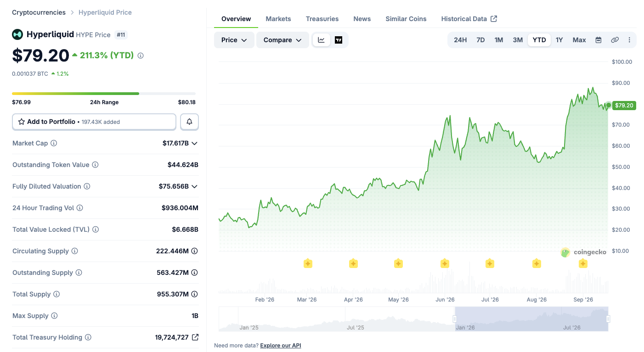Select Max time range
The height and width of the screenshot is (352, 644).
point(579,40)
